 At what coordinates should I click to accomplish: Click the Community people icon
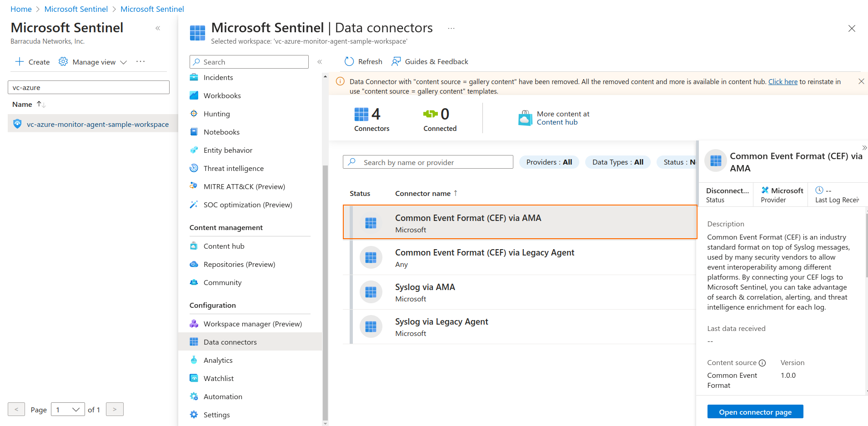(x=194, y=282)
